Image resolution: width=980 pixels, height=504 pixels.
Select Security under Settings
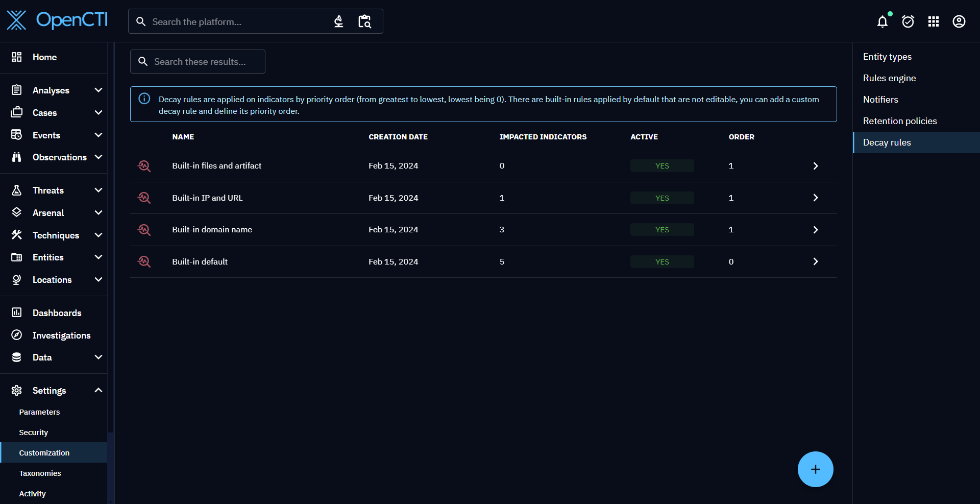tap(34, 433)
